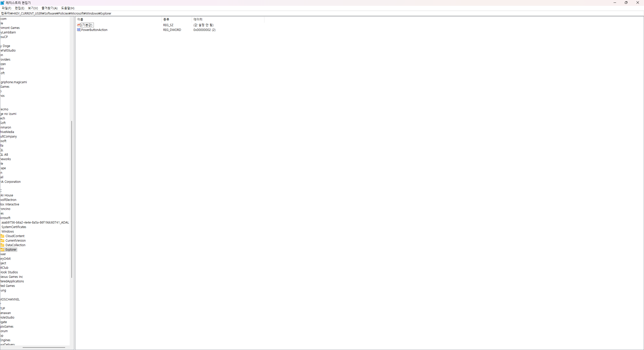The width and height of the screenshot is (644, 350).
Task: Click the registry path address bar
Action: [322, 13]
